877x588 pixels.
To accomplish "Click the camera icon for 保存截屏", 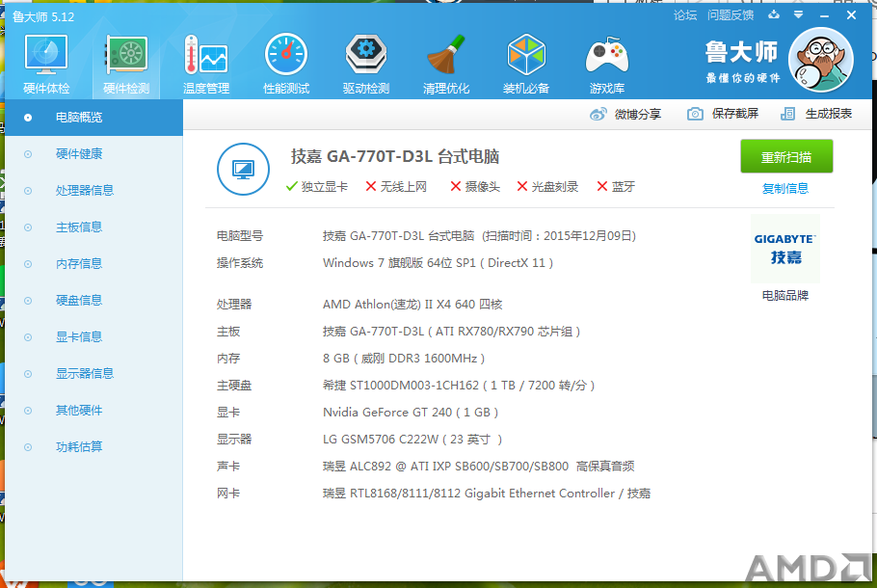I will (x=695, y=114).
